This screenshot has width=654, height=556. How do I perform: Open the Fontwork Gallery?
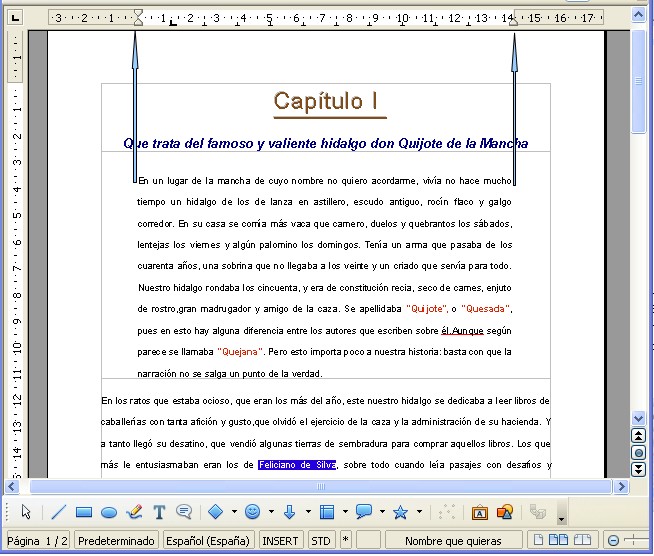[480, 512]
